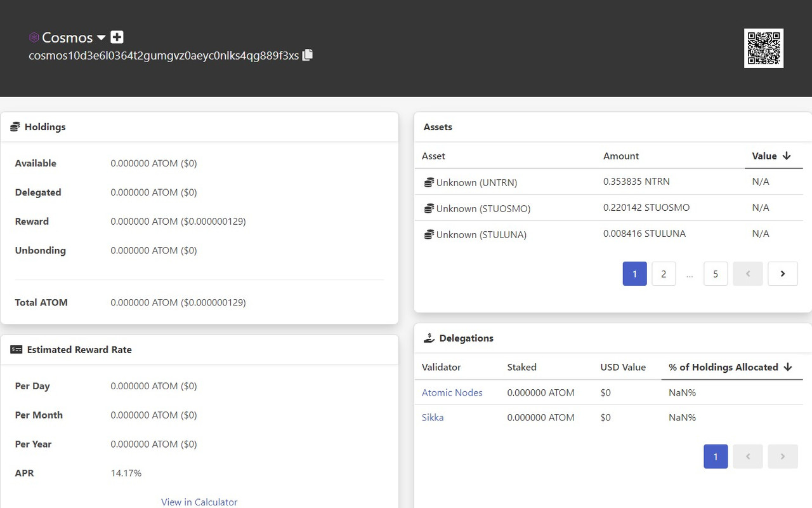Copy the cosmos wallet address

coord(308,55)
